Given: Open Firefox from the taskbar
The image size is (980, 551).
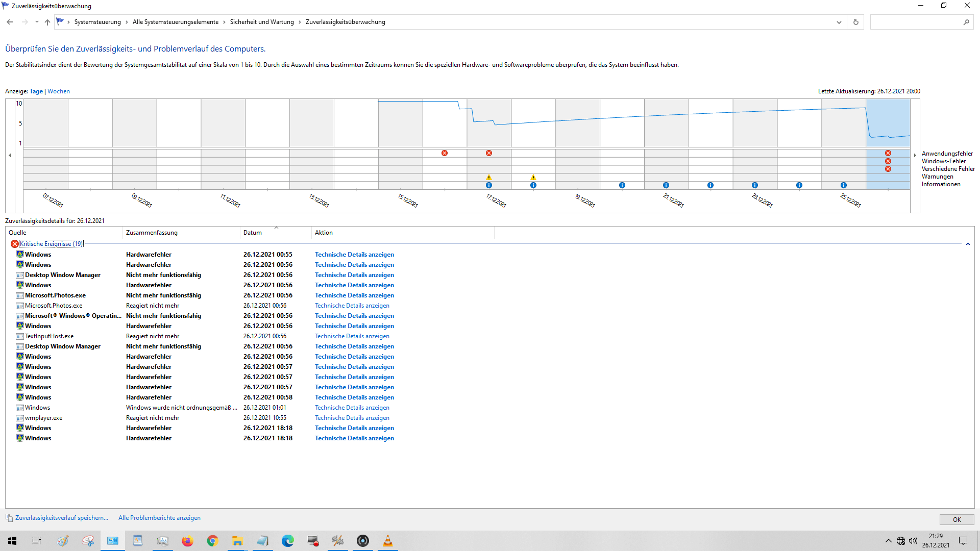Looking at the screenshot, I should pos(187,541).
